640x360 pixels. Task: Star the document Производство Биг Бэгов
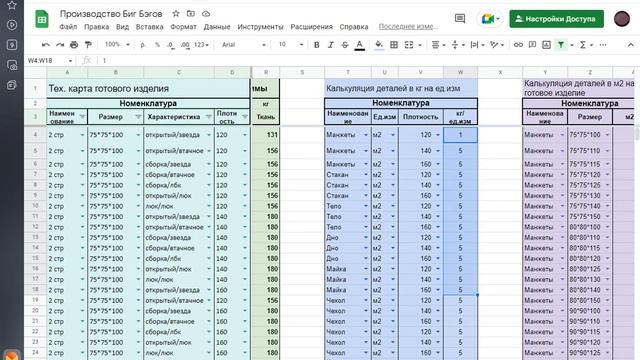click(176, 13)
